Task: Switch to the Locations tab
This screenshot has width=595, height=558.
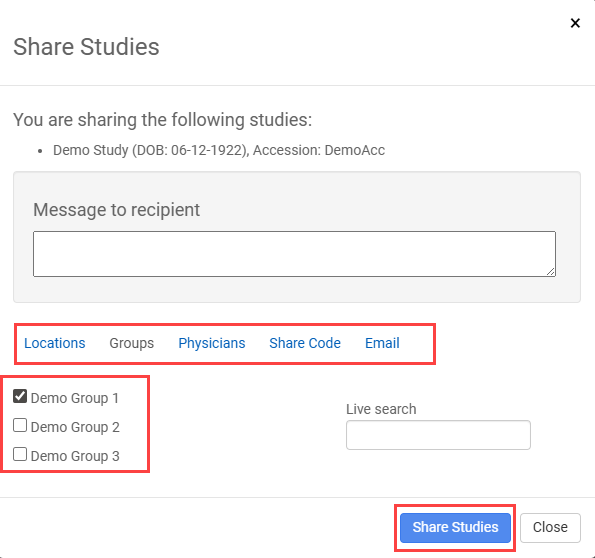Action: coord(55,343)
